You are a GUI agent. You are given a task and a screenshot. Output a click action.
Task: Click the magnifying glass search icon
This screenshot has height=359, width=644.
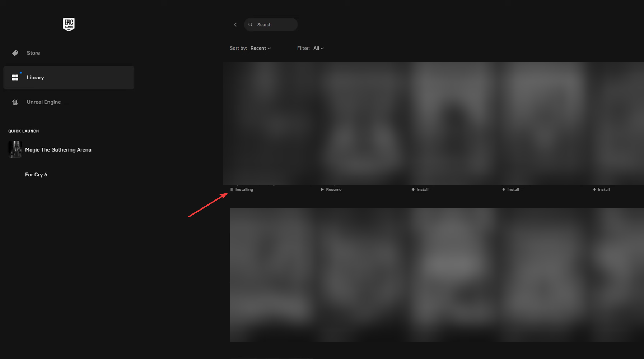tap(251, 25)
